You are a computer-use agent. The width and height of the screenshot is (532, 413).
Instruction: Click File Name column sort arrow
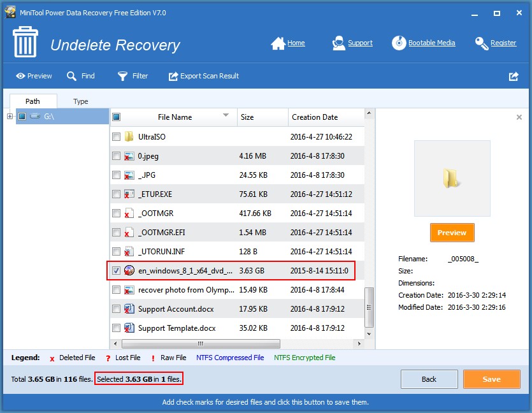click(226, 115)
